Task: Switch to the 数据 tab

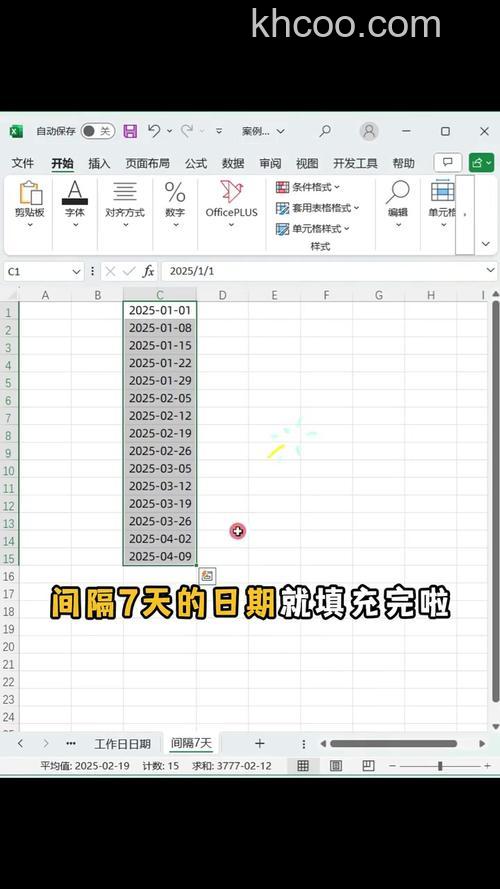Action: pyautogui.click(x=233, y=163)
